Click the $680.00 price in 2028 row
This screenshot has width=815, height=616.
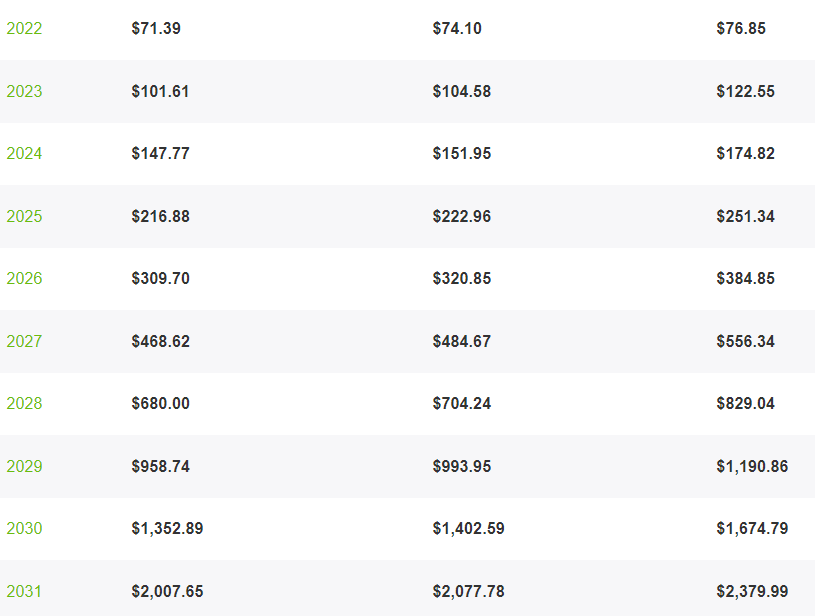[x=160, y=404]
